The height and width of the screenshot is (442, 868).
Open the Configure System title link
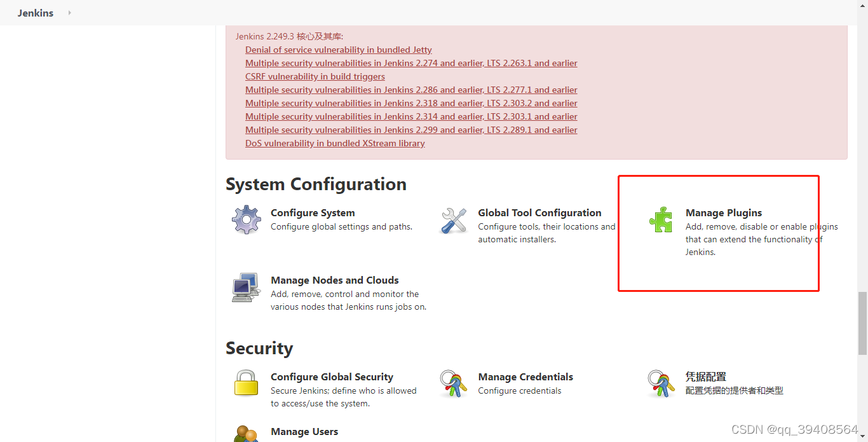(313, 213)
